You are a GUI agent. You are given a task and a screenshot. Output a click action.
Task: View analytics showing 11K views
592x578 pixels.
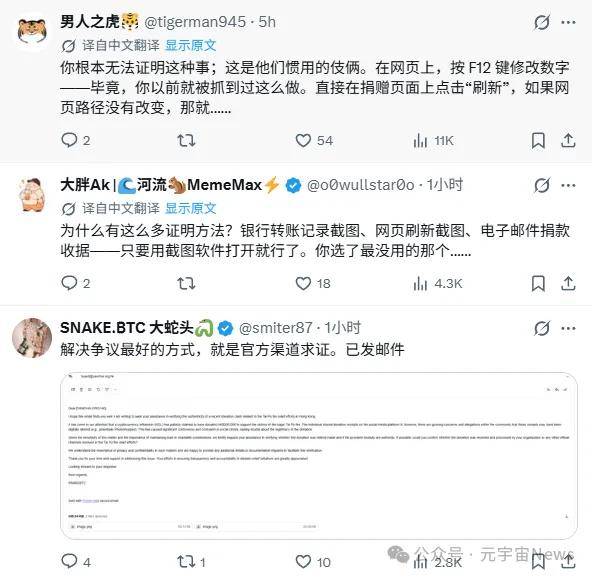pyautogui.click(x=433, y=141)
